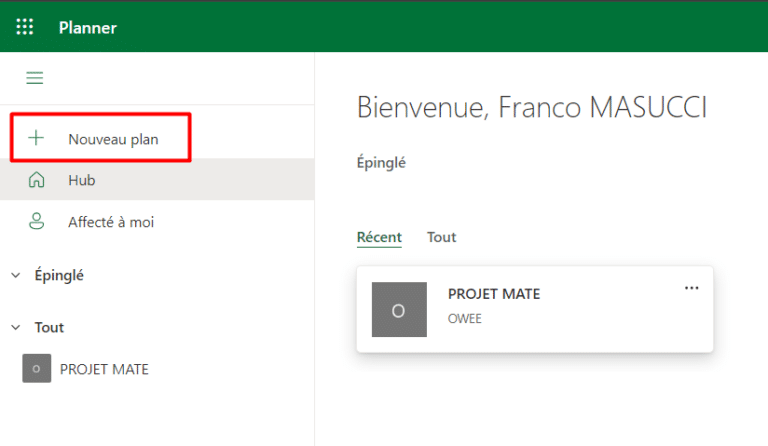The width and height of the screenshot is (768, 446).
Task: Open the app launcher waffle icon
Action: [25, 27]
